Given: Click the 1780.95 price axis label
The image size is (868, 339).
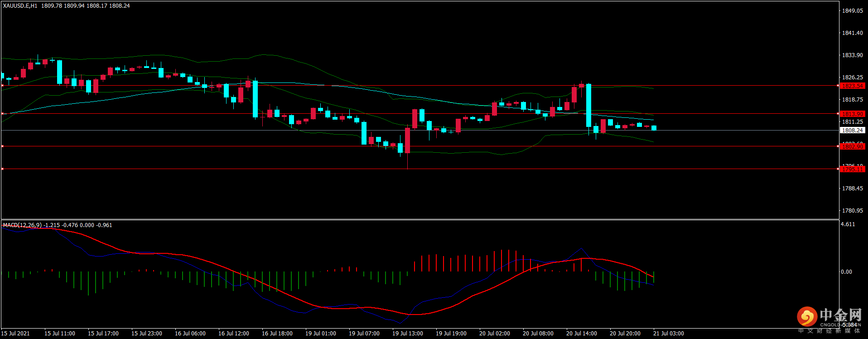Looking at the screenshot, I should [x=852, y=211].
